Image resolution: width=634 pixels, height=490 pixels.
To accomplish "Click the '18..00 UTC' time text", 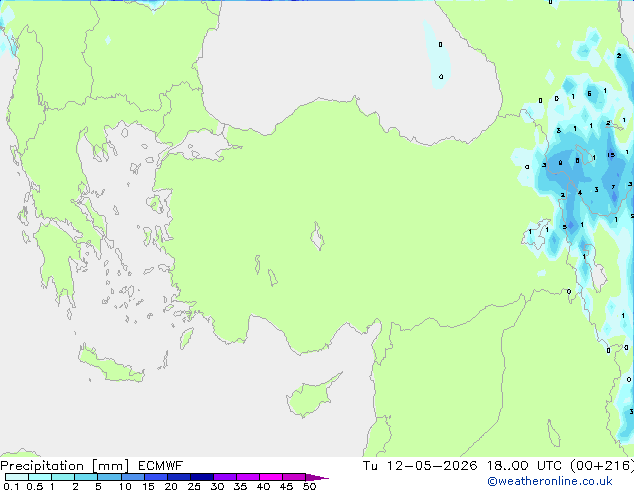I will pyautogui.click(x=524, y=466).
